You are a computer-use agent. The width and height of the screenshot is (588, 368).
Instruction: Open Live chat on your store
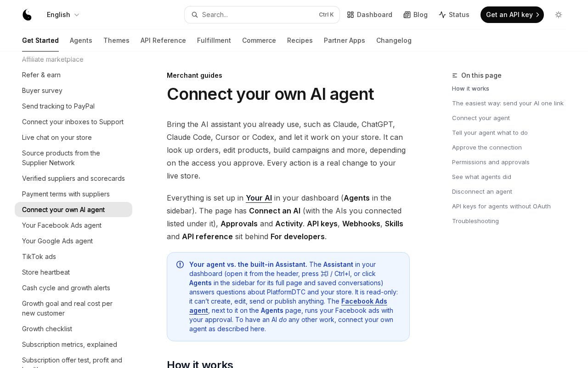coord(73,138)
